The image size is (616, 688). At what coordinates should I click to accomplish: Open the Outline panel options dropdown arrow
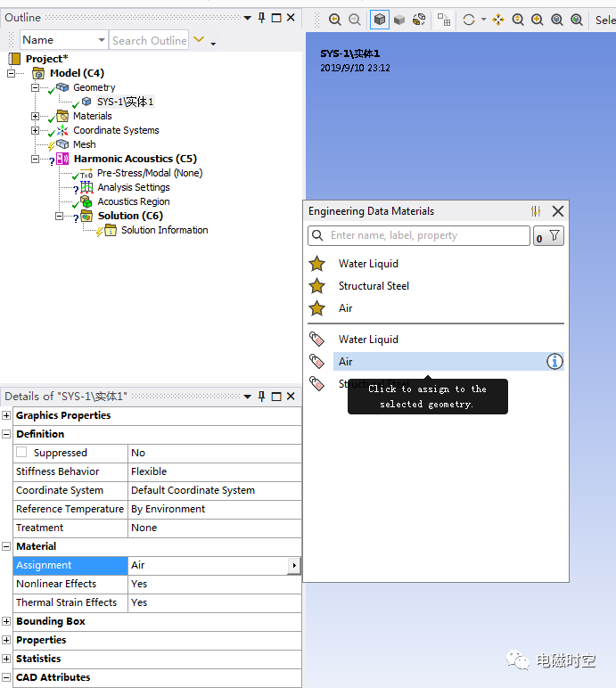point(247,18)
